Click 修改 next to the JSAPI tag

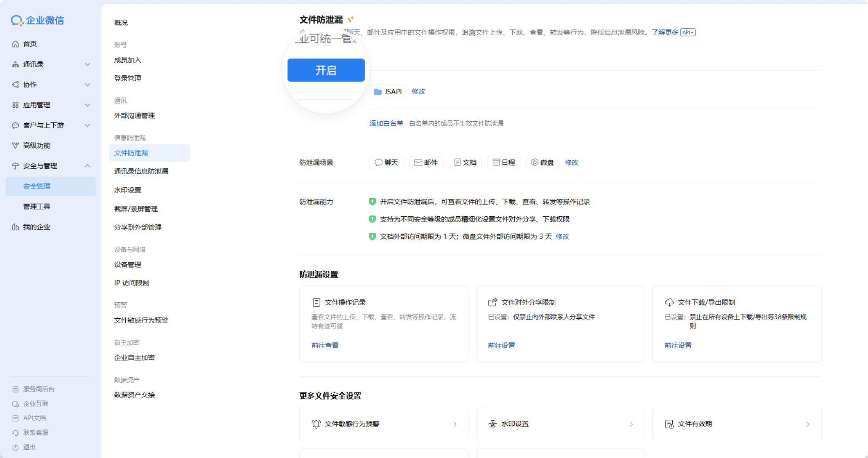418,91
